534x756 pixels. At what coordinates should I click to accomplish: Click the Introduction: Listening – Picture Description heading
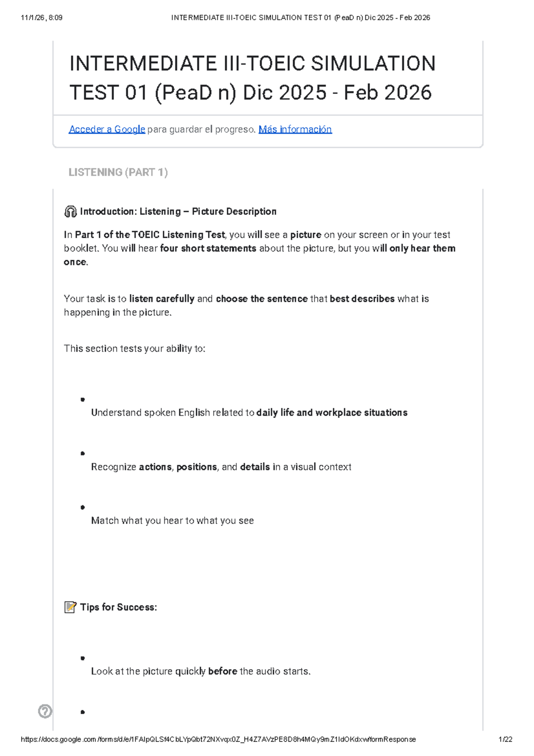pos(178,211)
